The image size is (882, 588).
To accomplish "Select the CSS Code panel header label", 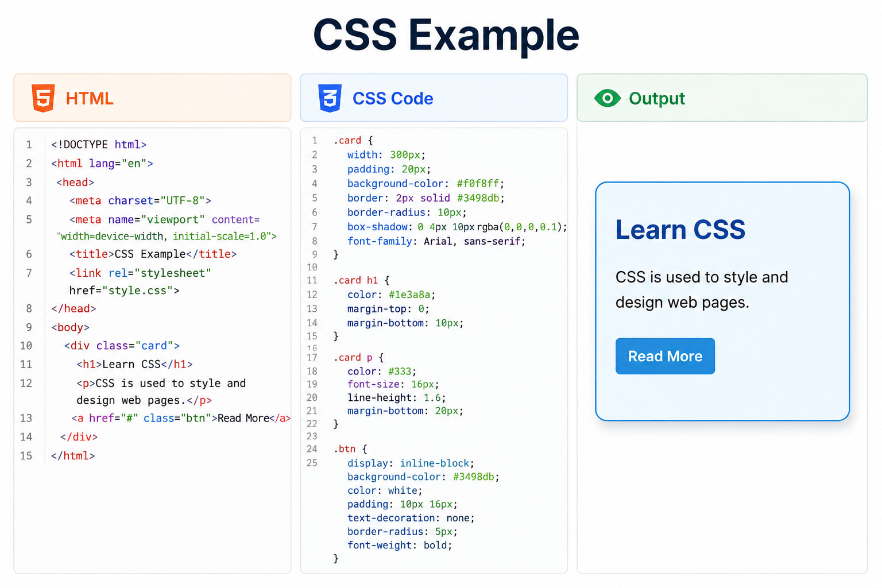I will click(x=393, y=98).
